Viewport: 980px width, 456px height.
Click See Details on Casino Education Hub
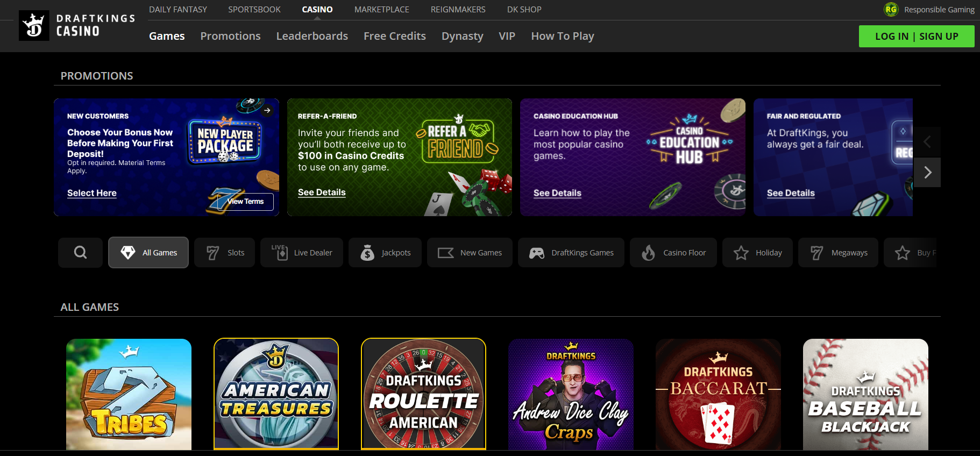[557, 193]
